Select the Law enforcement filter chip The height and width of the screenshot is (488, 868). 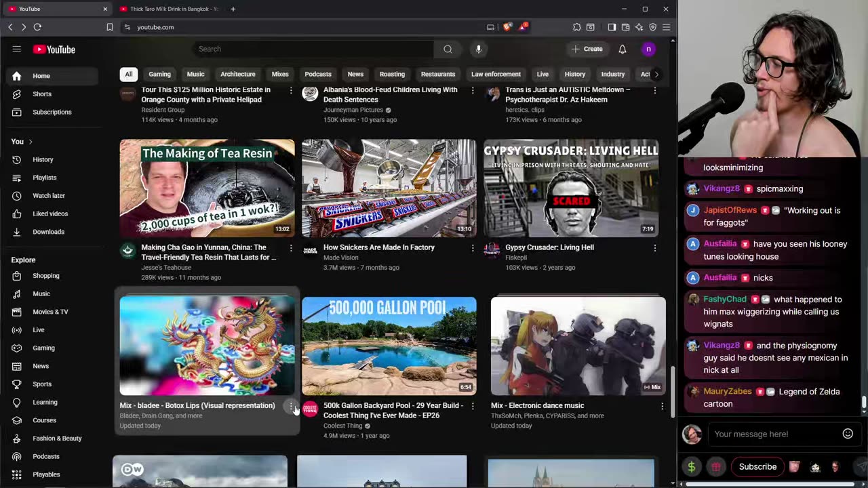[x=496, y=74]
